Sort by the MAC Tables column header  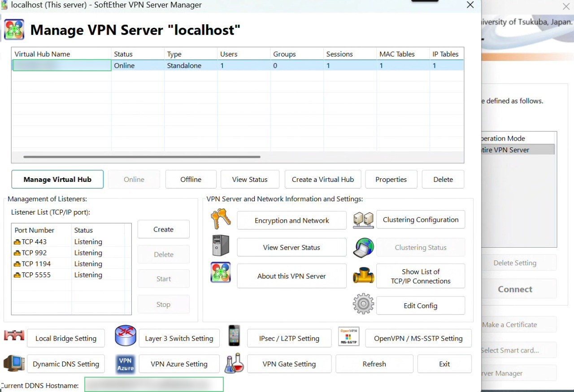(x=403, y=54)
